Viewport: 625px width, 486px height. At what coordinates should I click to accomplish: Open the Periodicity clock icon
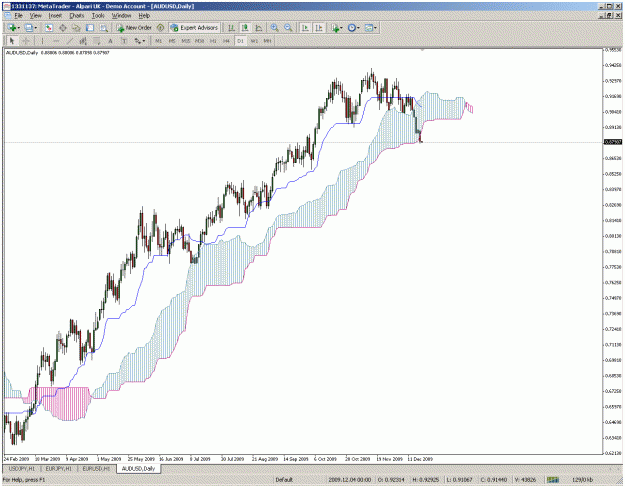pos(351,28)
